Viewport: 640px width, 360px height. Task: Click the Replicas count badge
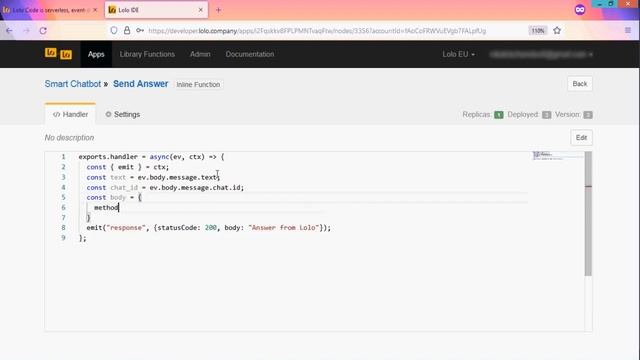pyautogui.click(x=498, y=115)
